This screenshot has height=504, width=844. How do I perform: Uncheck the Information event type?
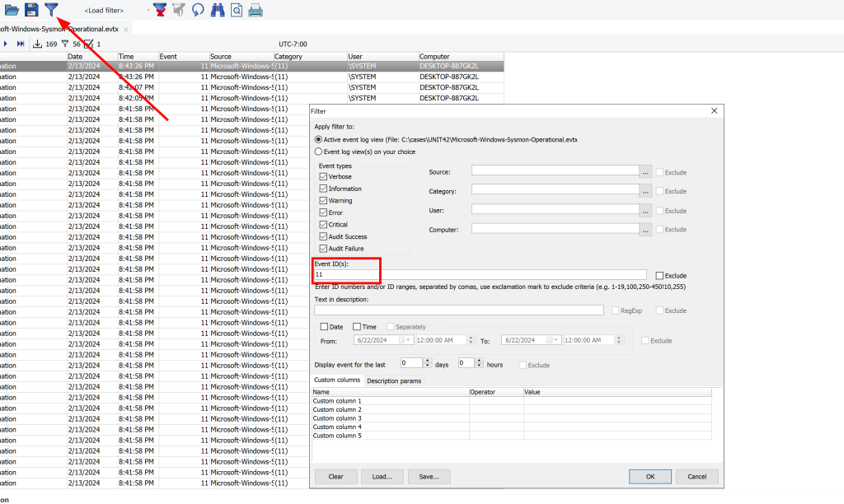tap(323, 189)
